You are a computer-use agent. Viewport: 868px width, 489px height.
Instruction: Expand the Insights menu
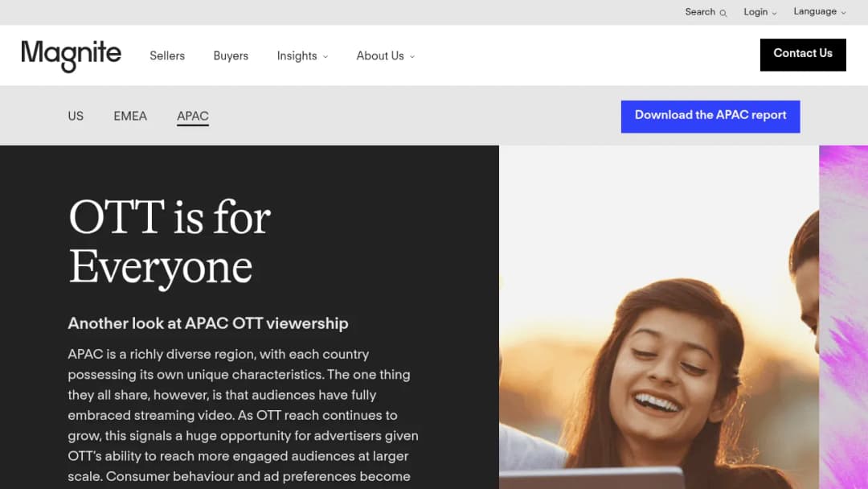pyautogui.click(x=302, y=56)
